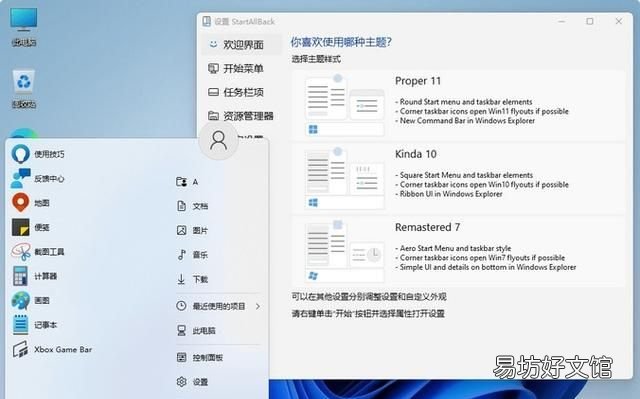Click '你喜欢使用哪种主题?' heading
640x399 pixels.
tap(341, 42)
